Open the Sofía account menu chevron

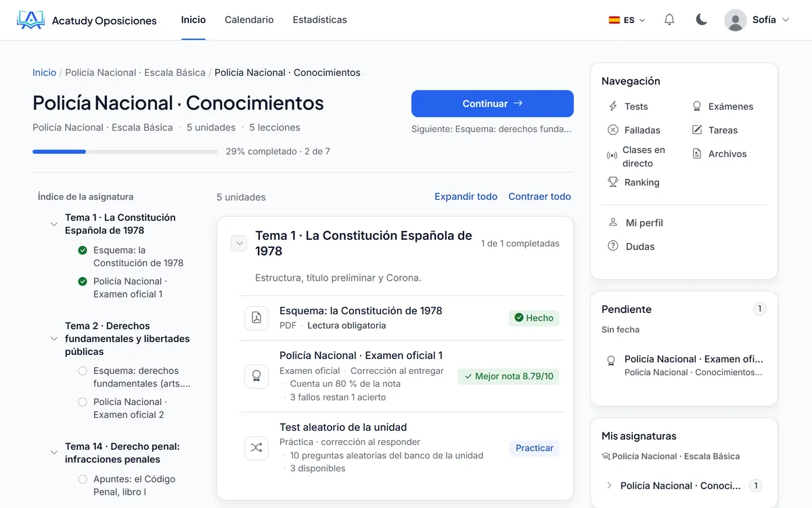(x=786, y=20)
